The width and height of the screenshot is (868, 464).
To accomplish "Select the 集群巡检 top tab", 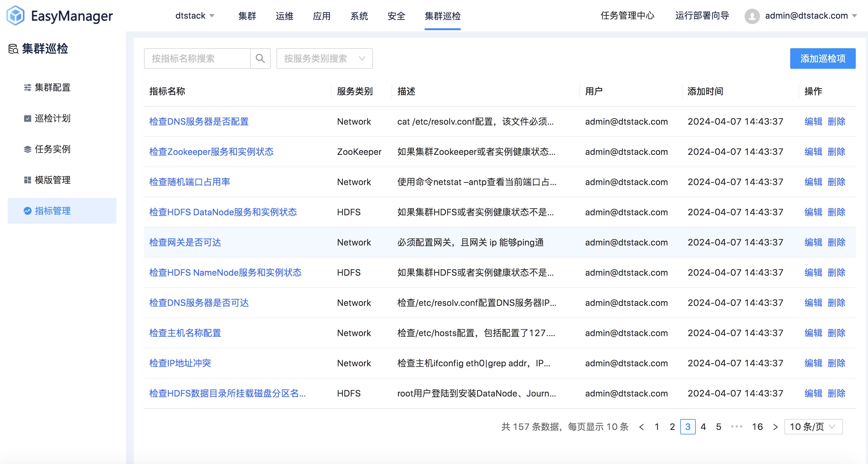I will 442,16.
